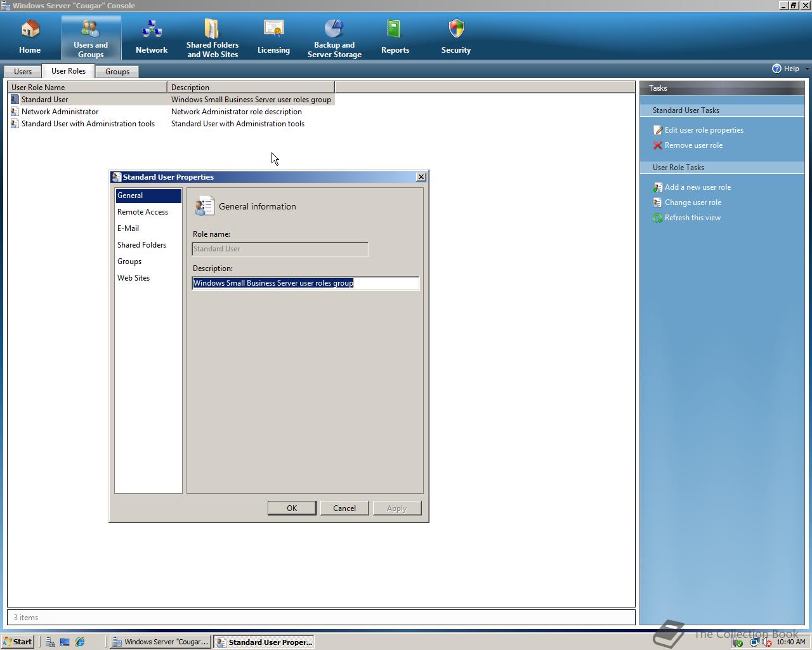Viewport: 812px width, 650px height.
Task: Open the Windows Start menu
Action: [x=18, y=642]
